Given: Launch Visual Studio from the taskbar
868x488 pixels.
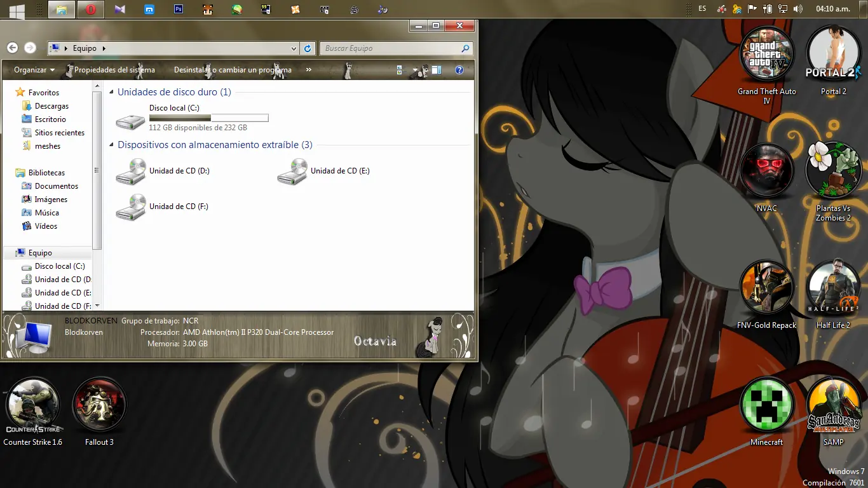Looking at the screenshot, I should [120, 10].
